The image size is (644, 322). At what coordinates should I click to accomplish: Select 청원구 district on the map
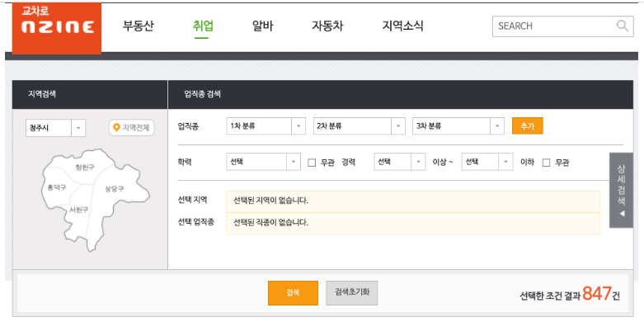coord(85,167)
